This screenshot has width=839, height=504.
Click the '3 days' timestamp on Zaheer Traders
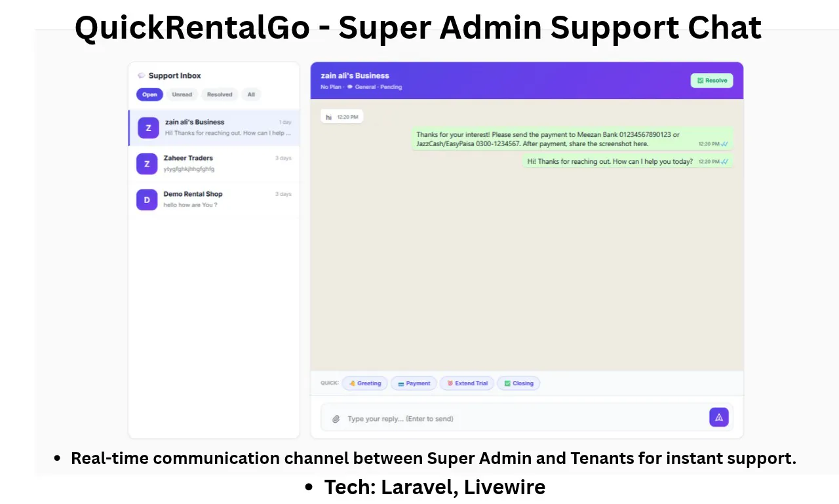tap(283, 158)
